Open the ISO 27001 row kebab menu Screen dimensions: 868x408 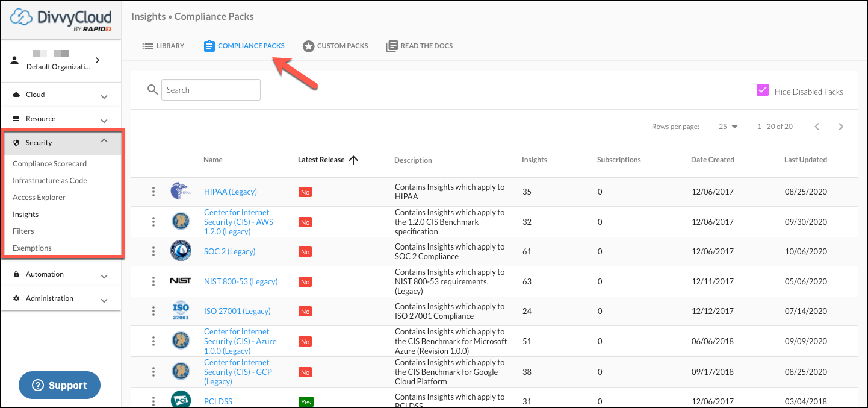[x=153, y=311]
